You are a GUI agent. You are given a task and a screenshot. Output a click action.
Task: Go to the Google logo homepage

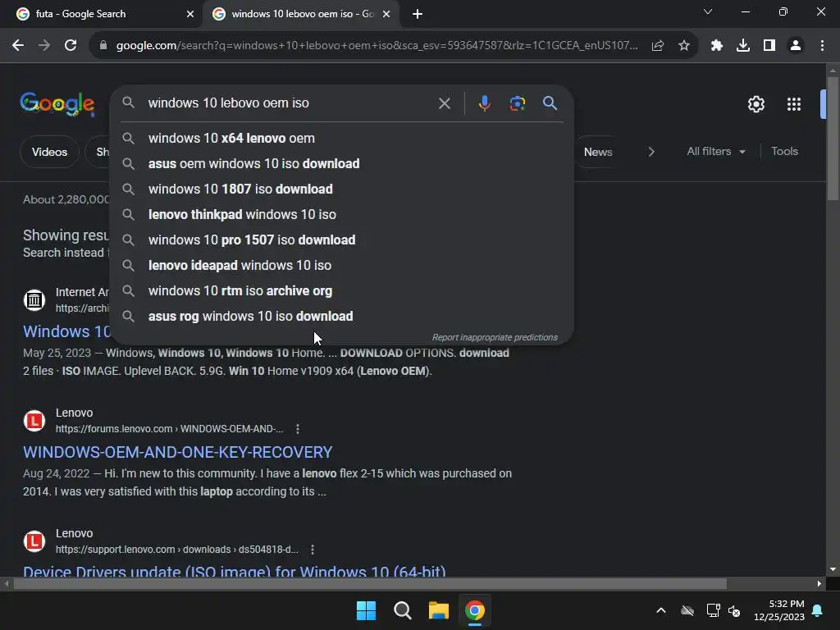tap(57, 103)
